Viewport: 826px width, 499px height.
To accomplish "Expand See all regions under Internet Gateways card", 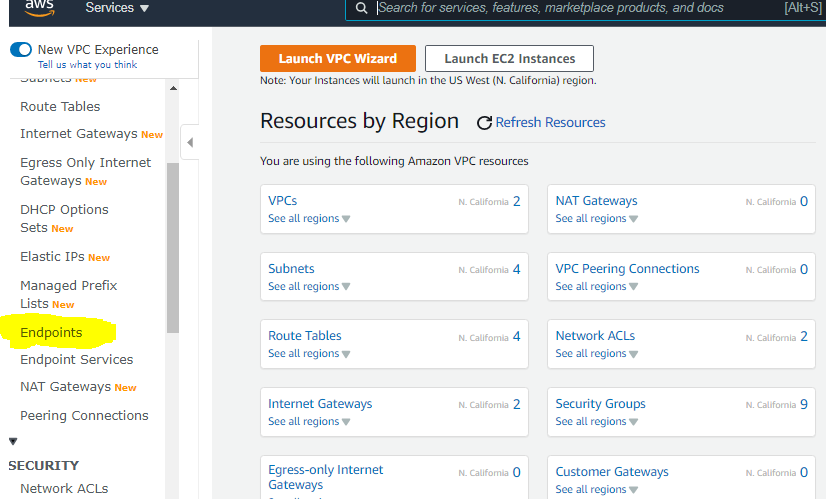I will [x=309, y=421].
